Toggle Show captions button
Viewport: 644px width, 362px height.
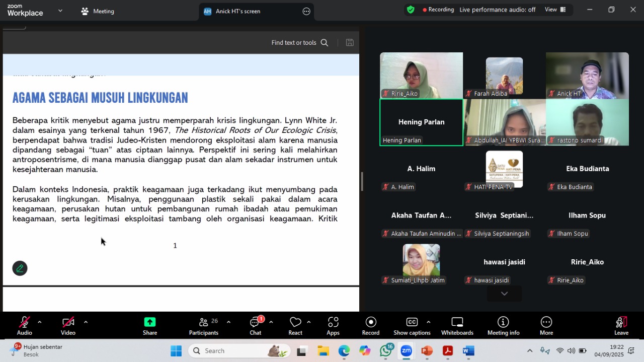coord(412,326)
